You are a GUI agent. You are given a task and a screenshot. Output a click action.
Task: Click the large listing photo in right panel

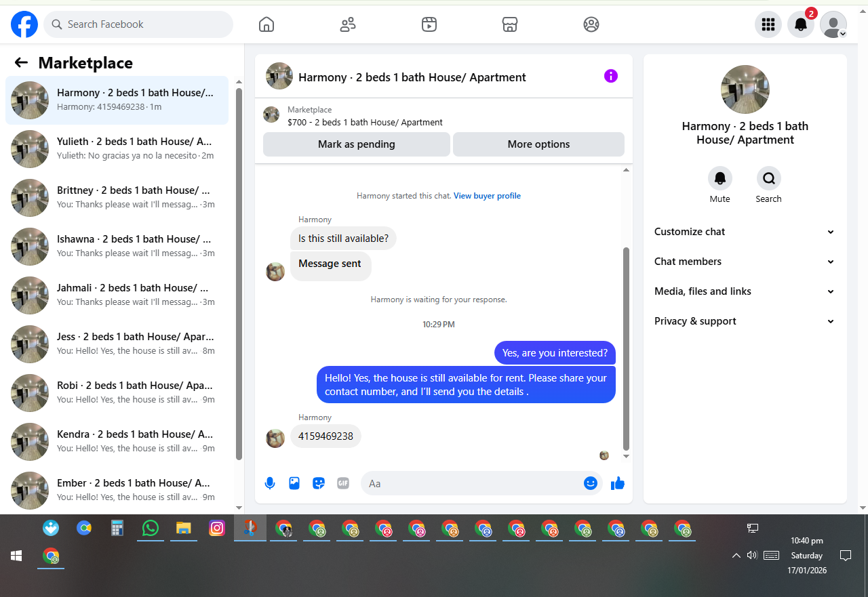[x=745, y=89]
